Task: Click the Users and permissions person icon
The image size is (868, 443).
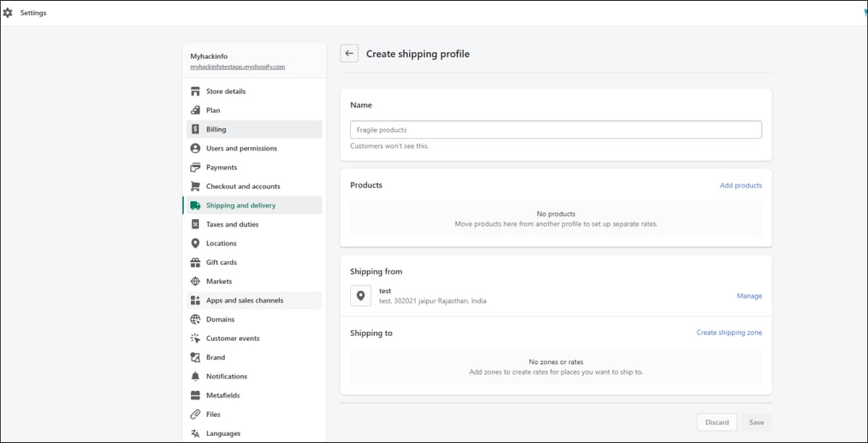Action: click(x=195, y=148)
